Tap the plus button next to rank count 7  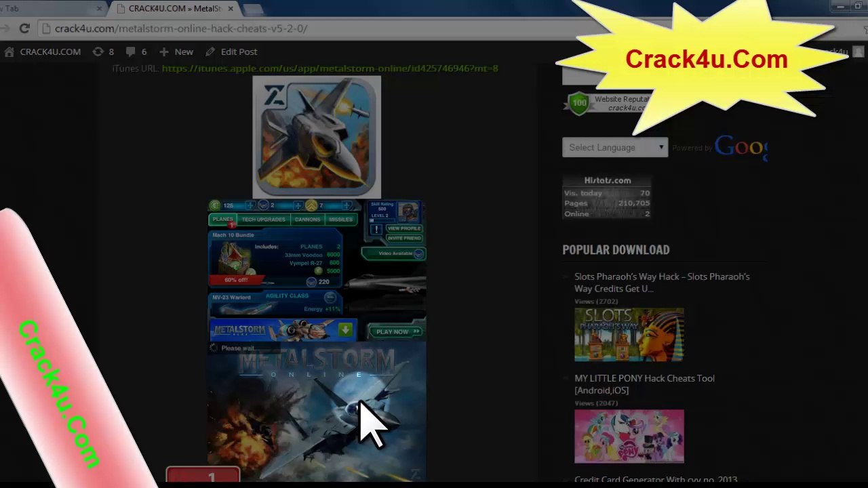coord(347,205)
